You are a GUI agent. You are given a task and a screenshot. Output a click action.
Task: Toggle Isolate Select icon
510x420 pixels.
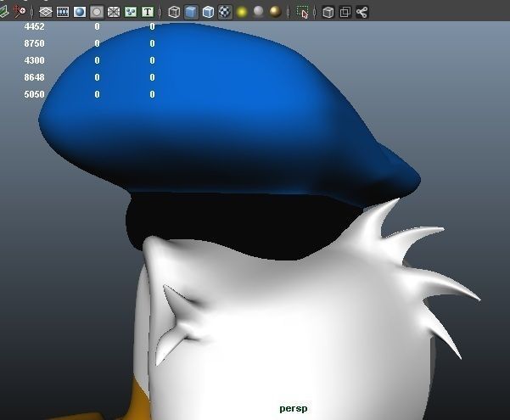click(303, 12)
